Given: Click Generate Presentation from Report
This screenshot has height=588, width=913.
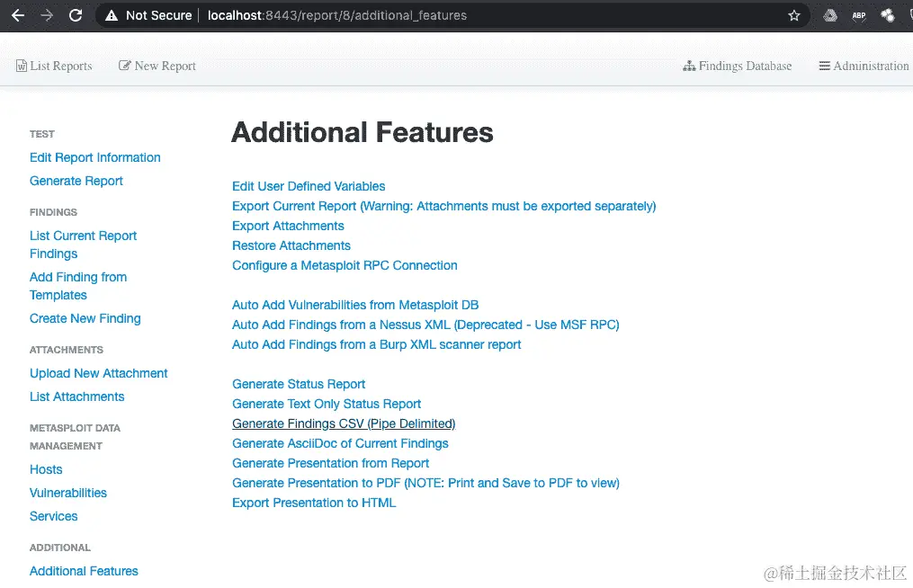Looking at the screenshot, I should pyautogui.click(x=331, y=463).
